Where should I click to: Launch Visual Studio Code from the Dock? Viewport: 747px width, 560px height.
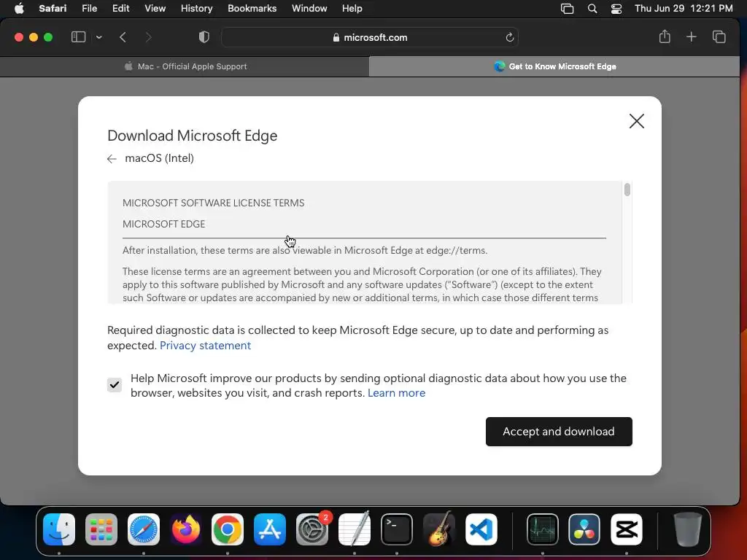click(481, 529)
